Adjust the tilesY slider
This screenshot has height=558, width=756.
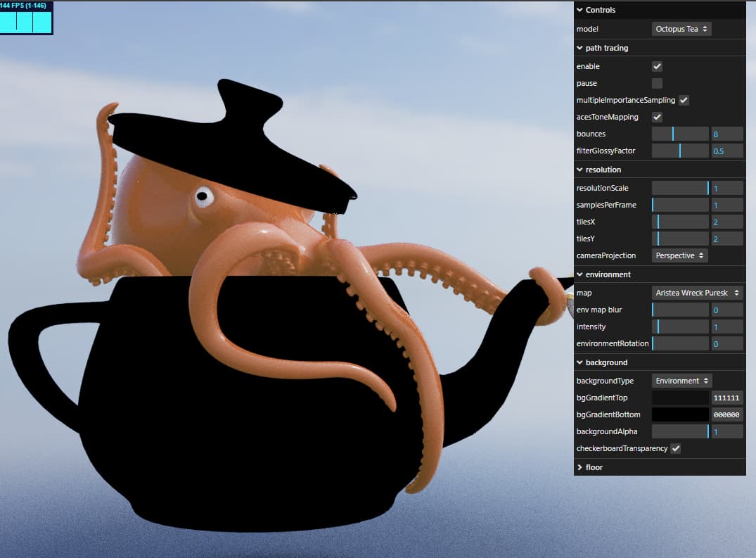pos(680,239)
